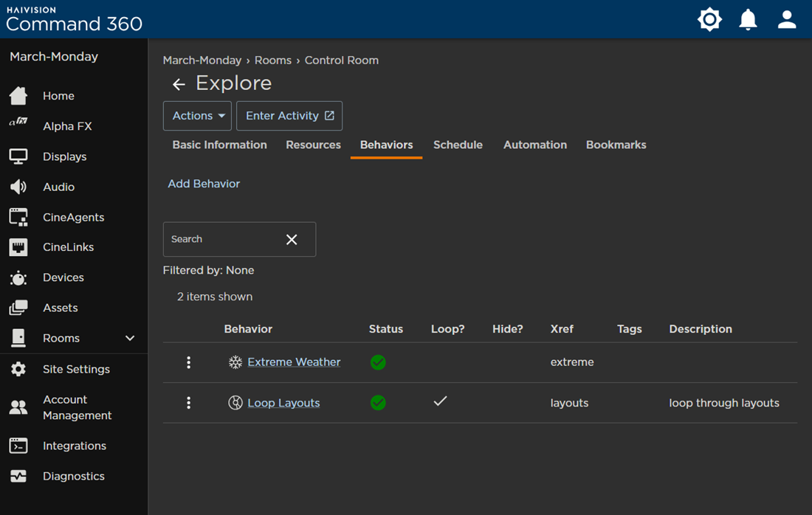This screenshot has width=812, height=515.
Task: Click the Account Management people icon
Action: click(18, 407)
